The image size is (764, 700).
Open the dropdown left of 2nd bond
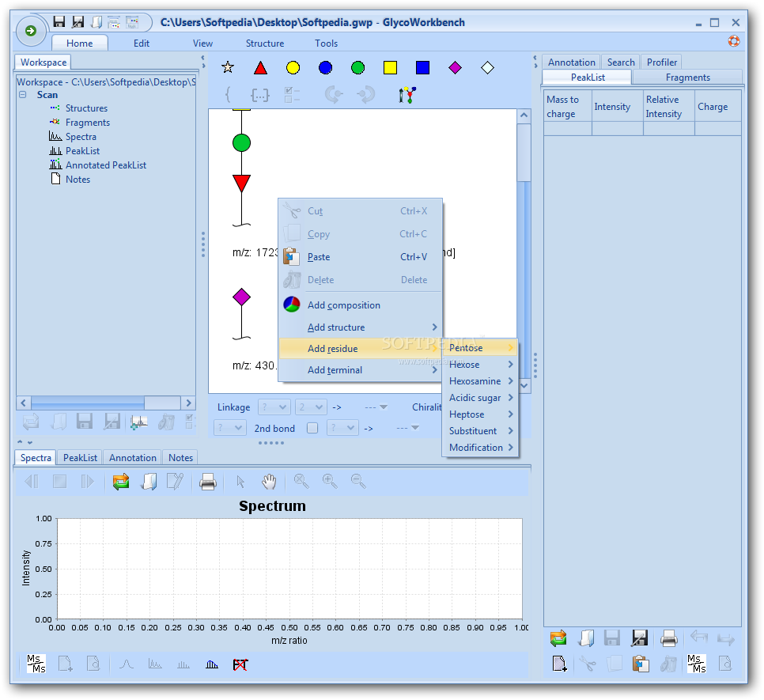(229, 428)
